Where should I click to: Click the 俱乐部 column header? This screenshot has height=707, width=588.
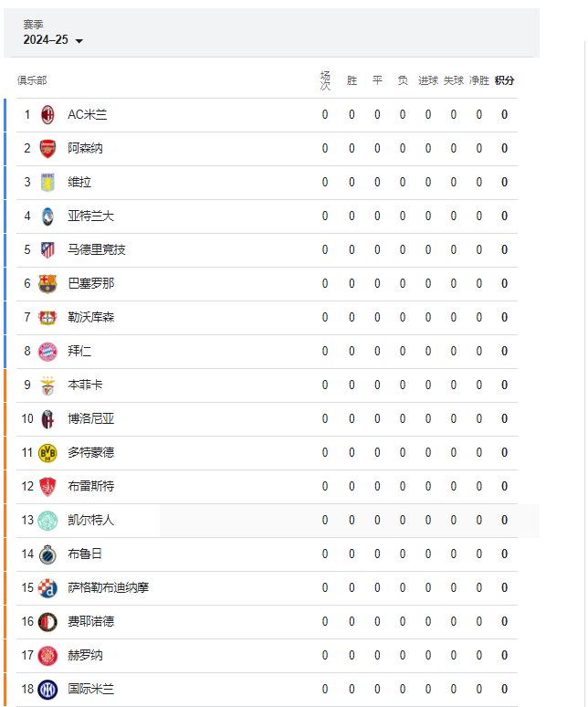coord(32,80)
